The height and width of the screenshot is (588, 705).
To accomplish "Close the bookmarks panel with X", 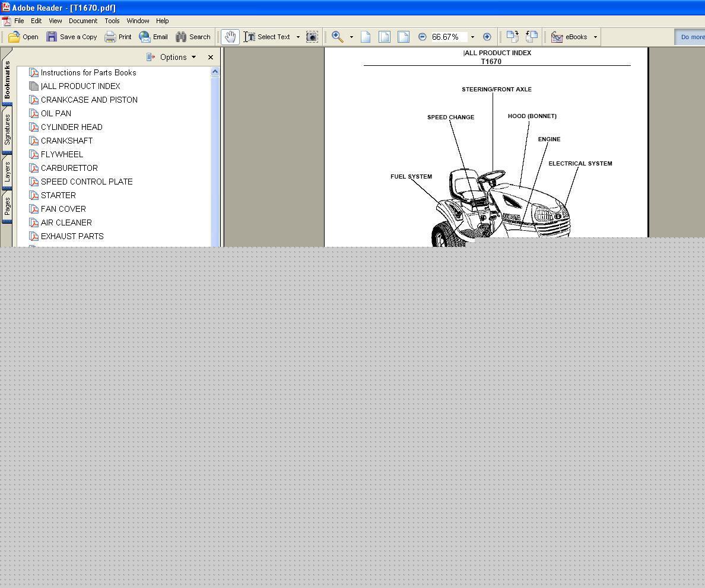I will coord(211,57).
